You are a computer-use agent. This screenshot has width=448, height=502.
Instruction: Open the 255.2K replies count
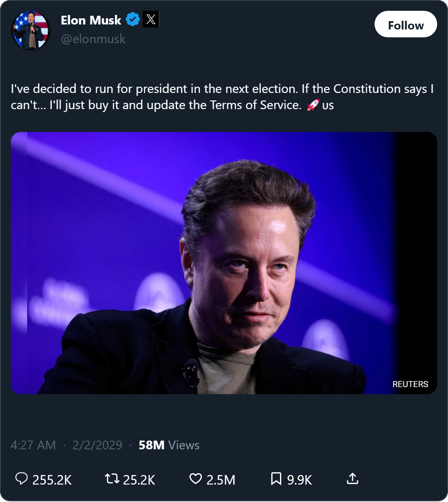pos(52,480)
